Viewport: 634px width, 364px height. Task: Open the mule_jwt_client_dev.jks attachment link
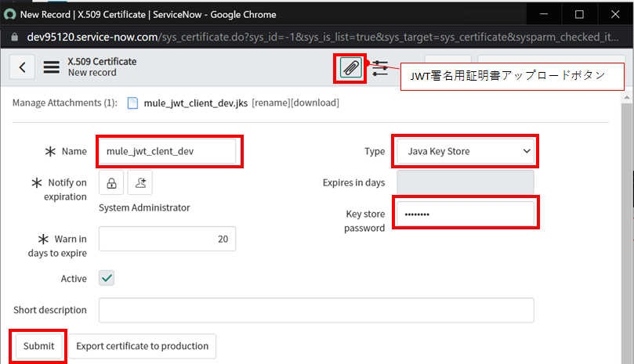[195, 103]
